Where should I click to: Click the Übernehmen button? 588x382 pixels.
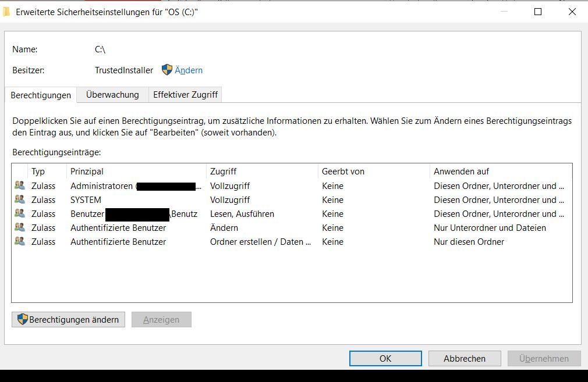[544, 358]
